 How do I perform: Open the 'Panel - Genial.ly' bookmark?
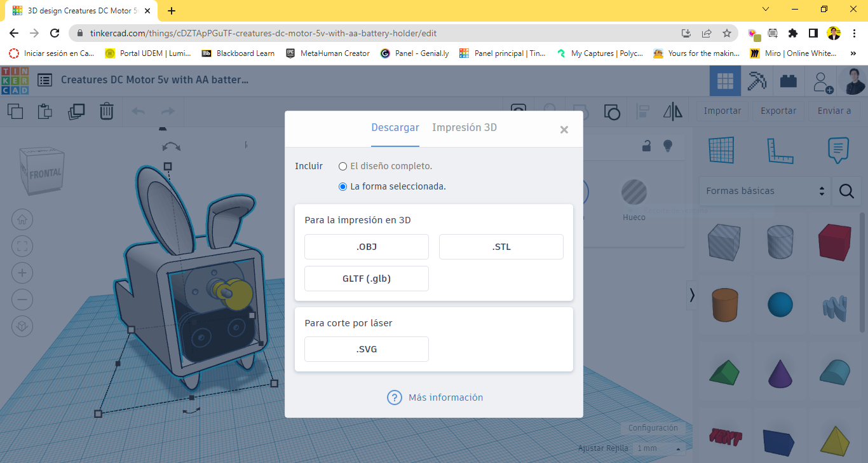click(415, 53)
